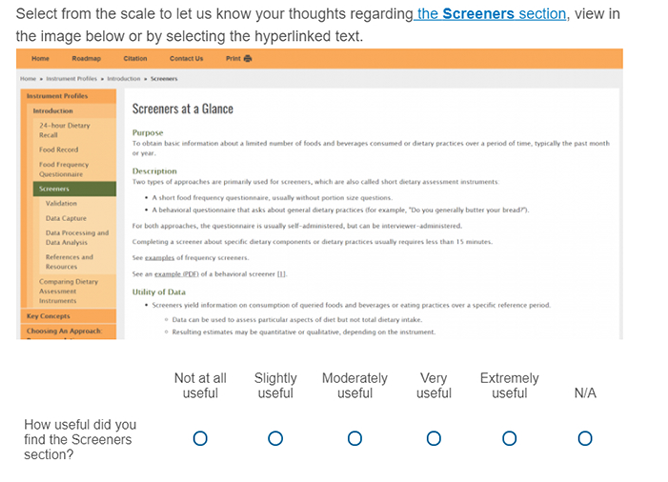Choose the 'Slightly useful' option
The height and width of the screenshot is (482, 668).
pyautogui.click(x=275, y=438)
